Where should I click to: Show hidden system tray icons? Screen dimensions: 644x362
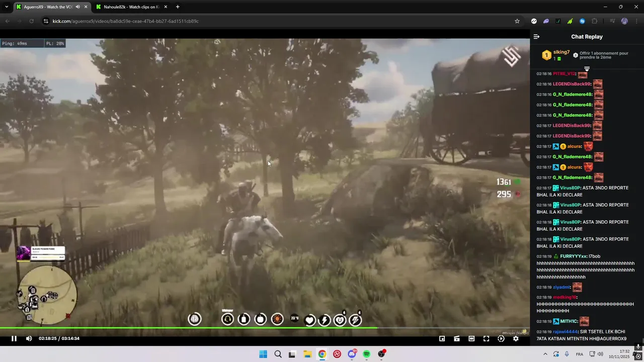point(545,354)
